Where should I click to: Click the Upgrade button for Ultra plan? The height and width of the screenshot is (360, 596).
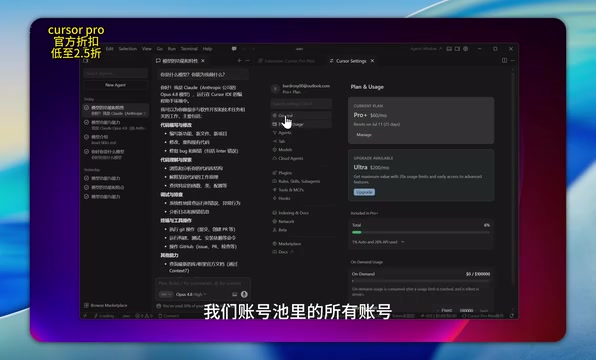pos(364,192)
